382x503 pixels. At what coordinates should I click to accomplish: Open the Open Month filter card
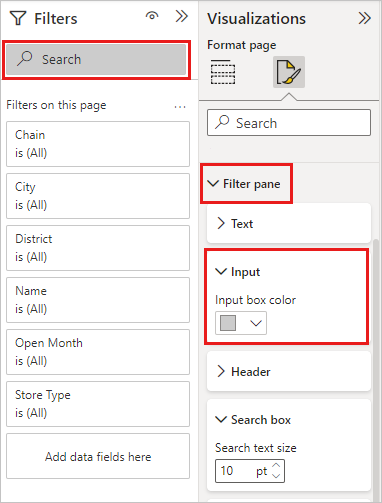tap(98, 352)
